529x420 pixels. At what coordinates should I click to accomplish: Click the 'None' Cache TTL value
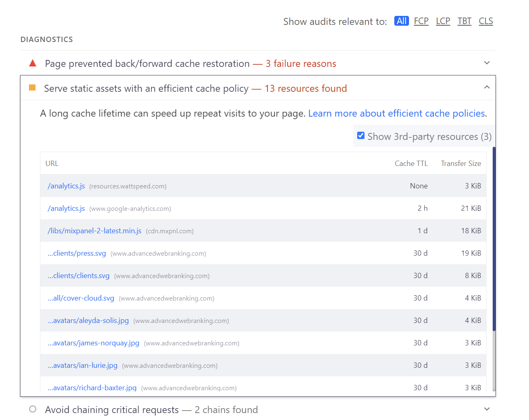(x=419, y=186)
